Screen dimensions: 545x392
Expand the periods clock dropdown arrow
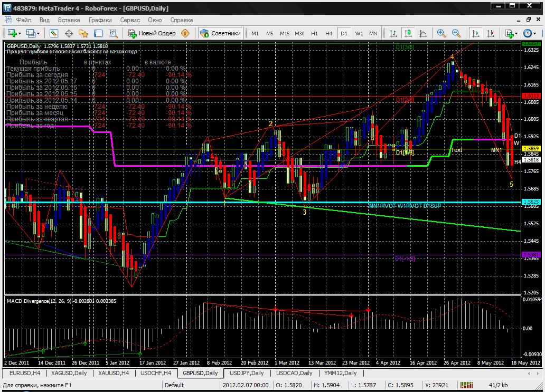click(534, 34)
